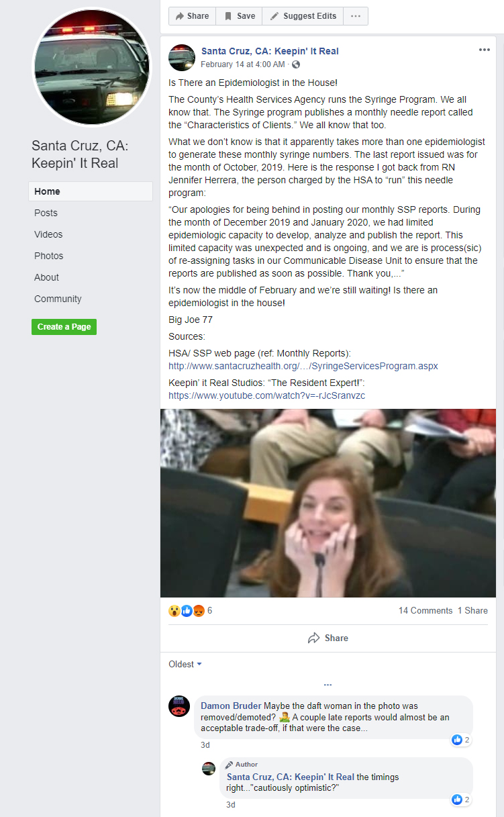Click the like badge on Damon Bruder's comment
The image size is (504, 817).
tap(462, 740)
